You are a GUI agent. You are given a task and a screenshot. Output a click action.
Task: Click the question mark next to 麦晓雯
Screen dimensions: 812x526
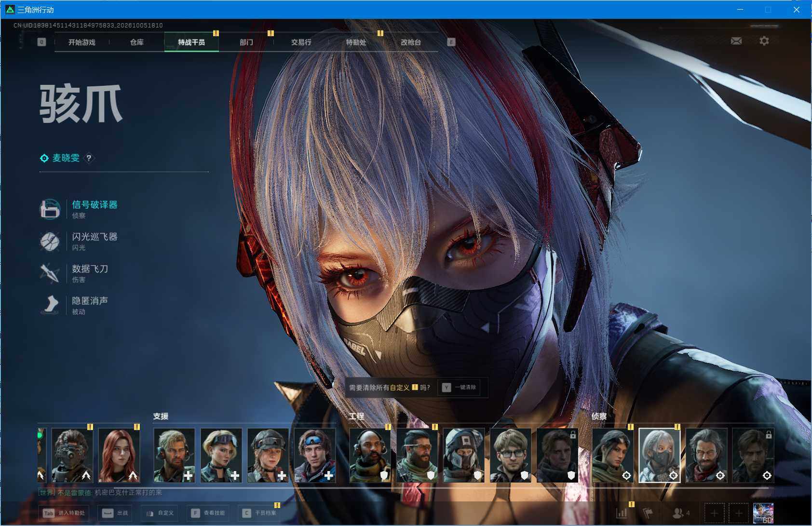point(89,158)
